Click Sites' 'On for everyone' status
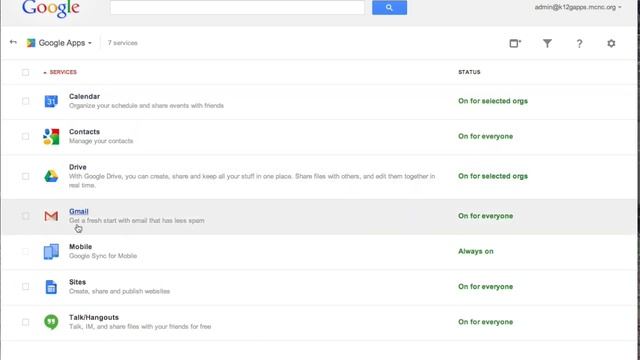 pos(485,287)
